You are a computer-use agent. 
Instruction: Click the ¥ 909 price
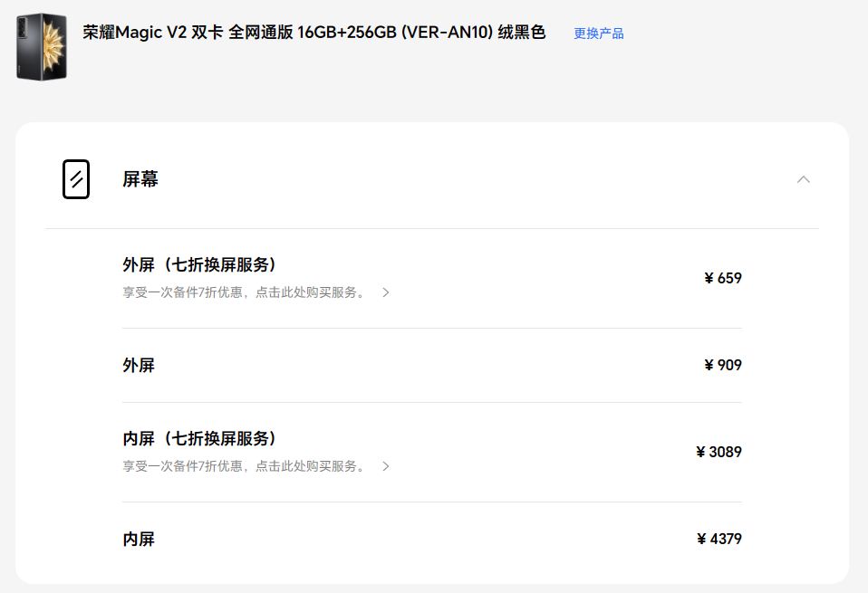(x=723, y=365)
